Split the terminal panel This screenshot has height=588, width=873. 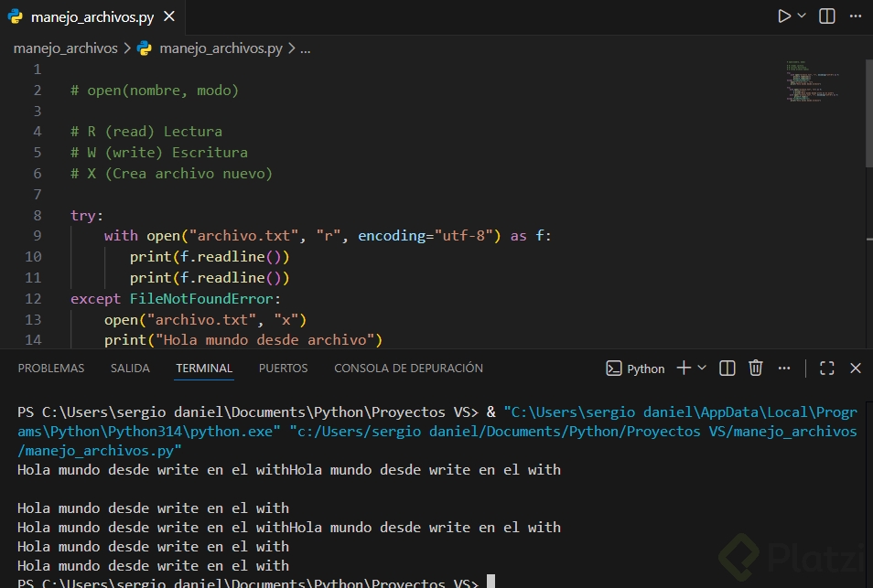(x=727, y=368)
